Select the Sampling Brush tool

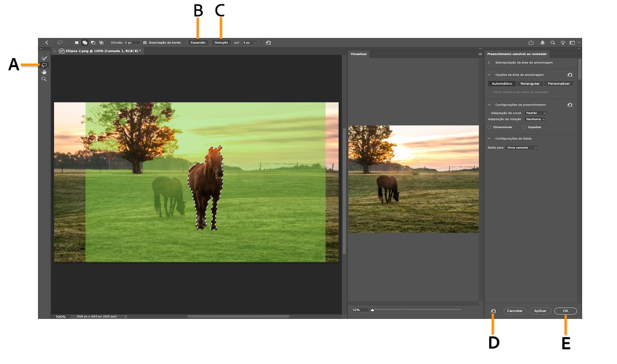44,58
